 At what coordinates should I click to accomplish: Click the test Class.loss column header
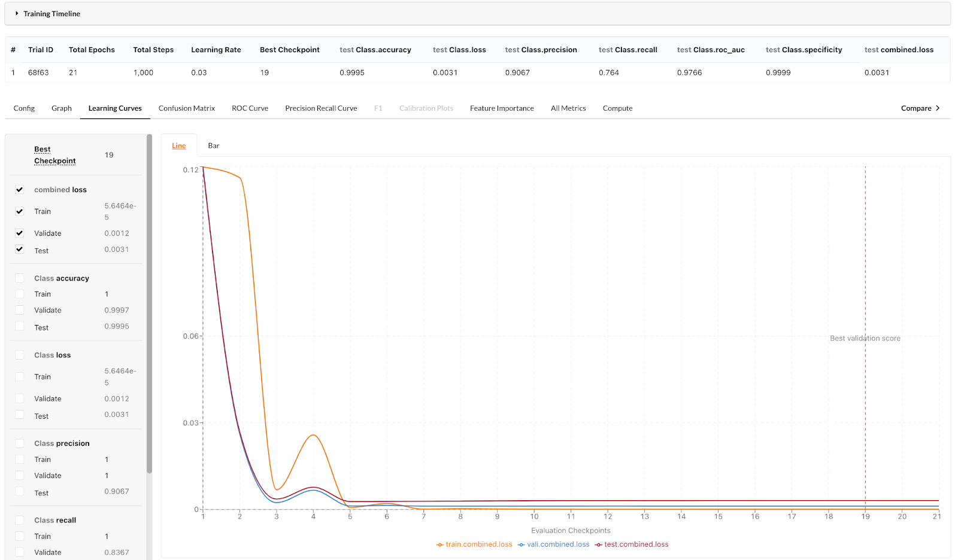(x=459, y=50)
